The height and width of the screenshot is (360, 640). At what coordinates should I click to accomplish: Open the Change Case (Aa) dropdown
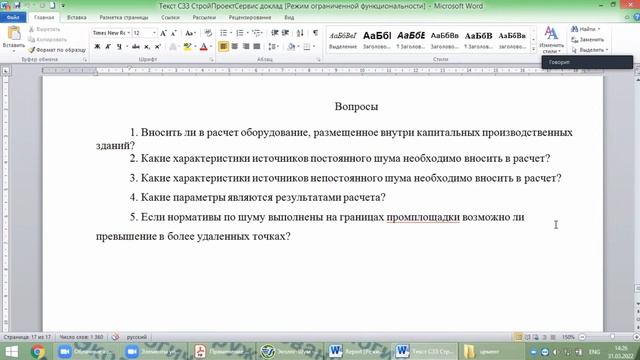[190, 33]
